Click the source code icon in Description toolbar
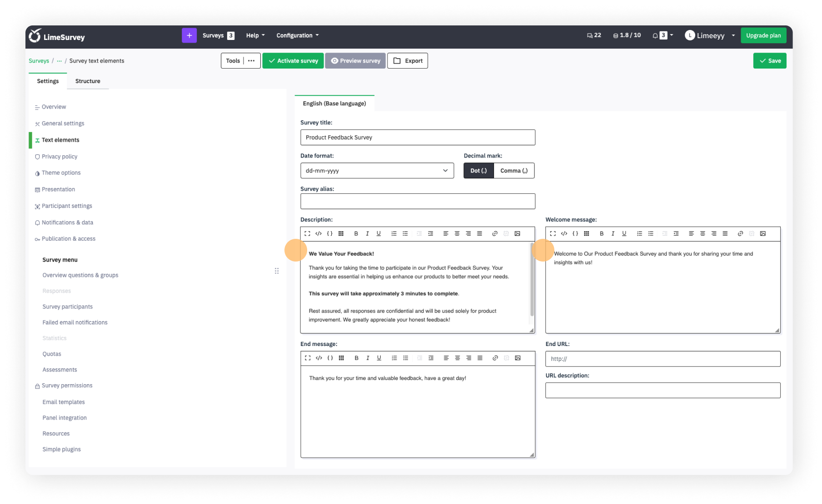 coord(319,233)
